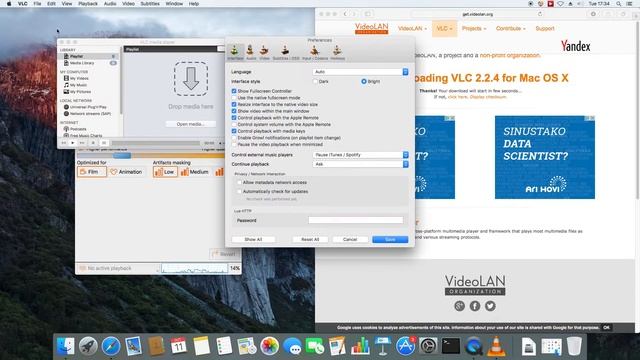The image size is (640, 360).
Task: Select Universal Plug'n'Play in VLC sidebar
Action: point(88,107)
